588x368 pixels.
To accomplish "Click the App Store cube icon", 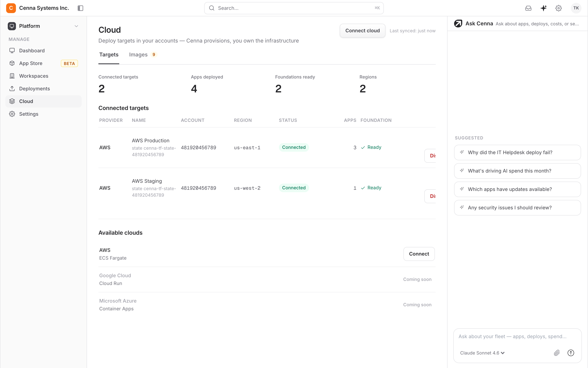I will 12,63.
